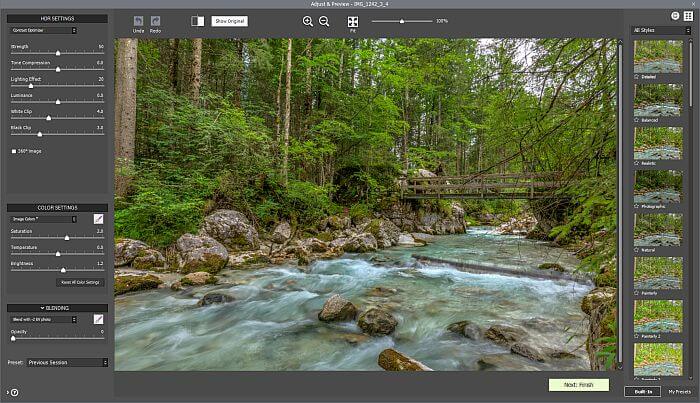Open the HDR method dropdown
The height and width of the screenshot is (403, 700).
click(43, 30)
